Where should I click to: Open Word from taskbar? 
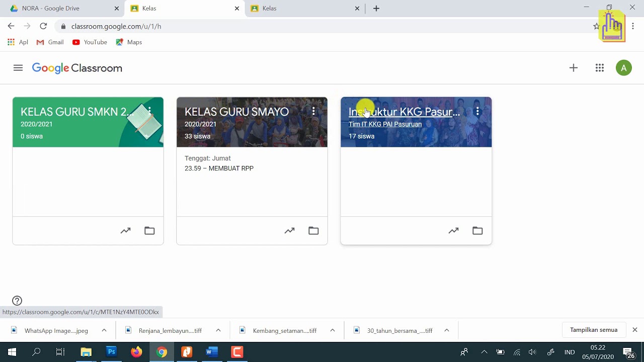(211, 352)
